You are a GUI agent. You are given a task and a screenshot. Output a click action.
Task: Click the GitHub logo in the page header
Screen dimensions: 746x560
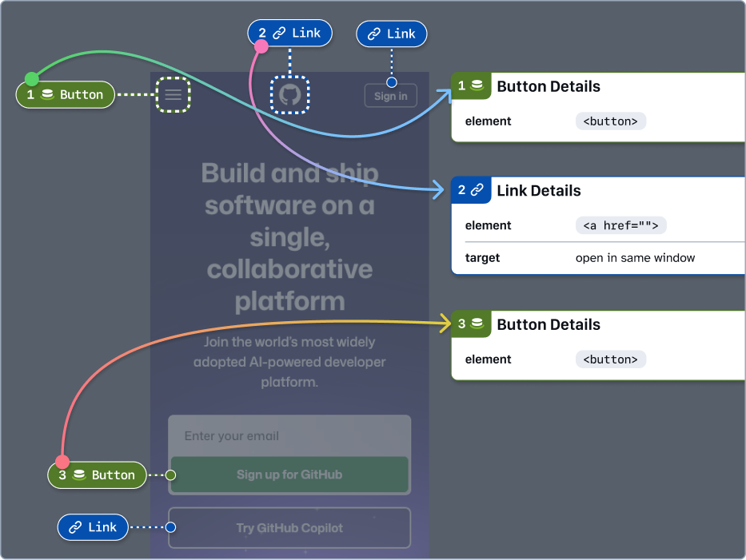point(289,94)
